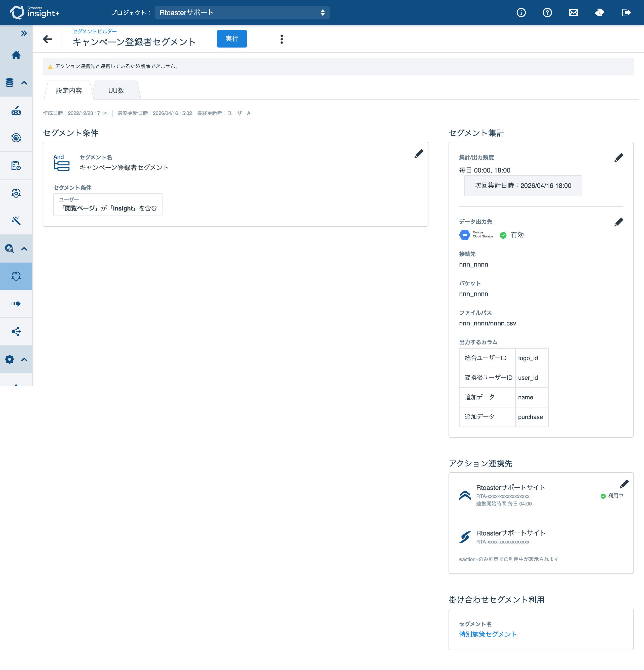The height and width of the screenshot is (670, 644).
Task: Go to the home icon in sidebar
Action: coord(16,55)
